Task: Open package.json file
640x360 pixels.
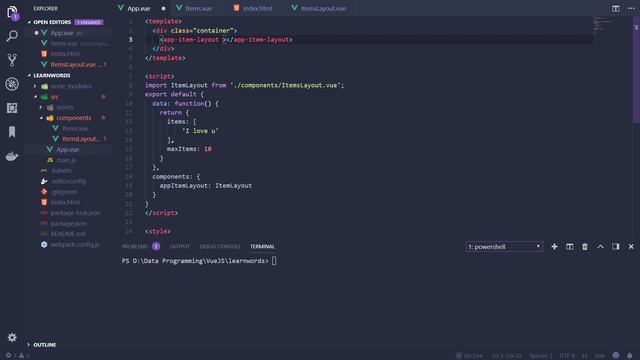Action: [68, 224]
